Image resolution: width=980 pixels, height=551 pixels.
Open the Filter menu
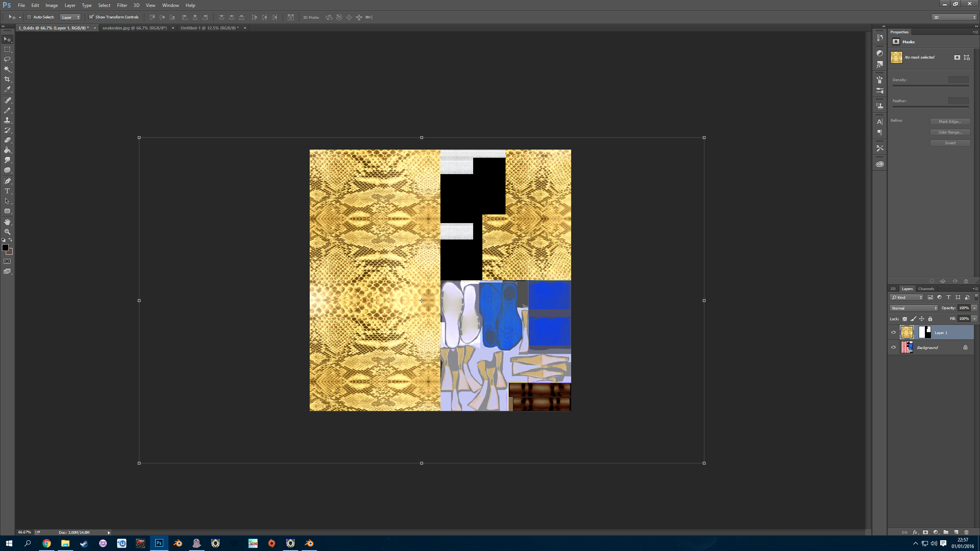click(x=122, y=5)
